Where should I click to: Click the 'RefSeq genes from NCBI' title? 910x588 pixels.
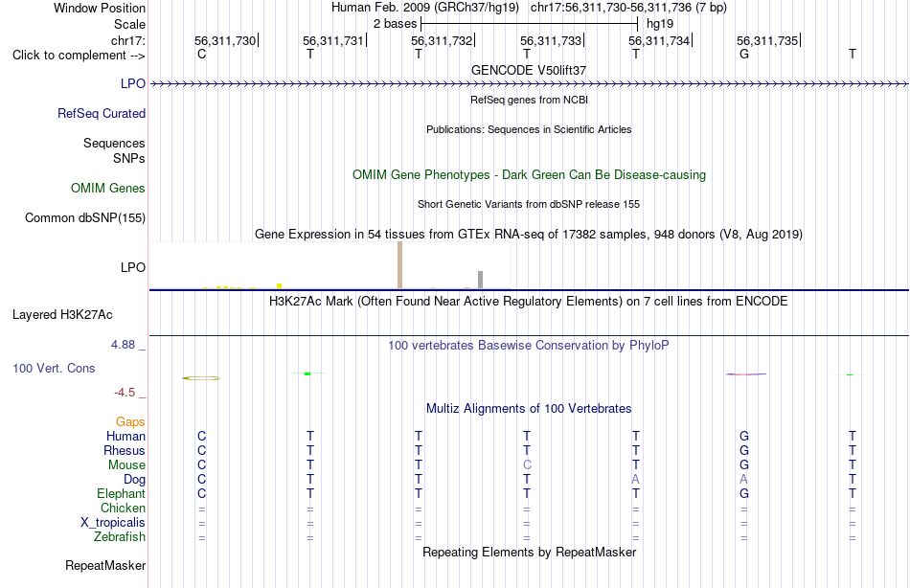point(529,100)
